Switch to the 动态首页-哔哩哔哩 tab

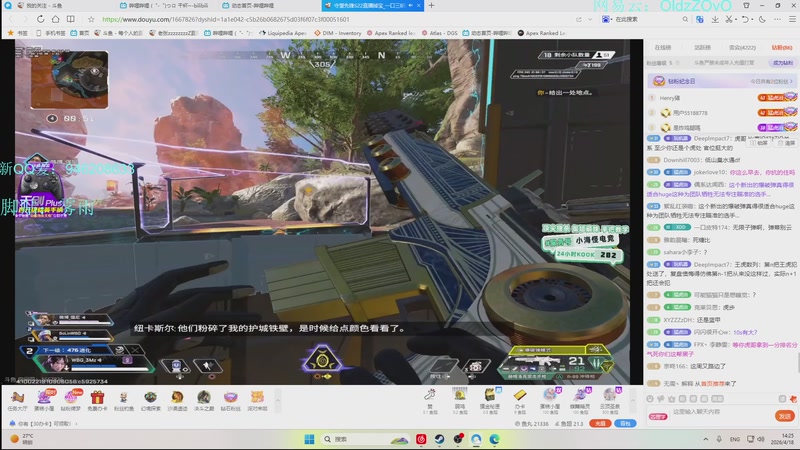point(249,6)
